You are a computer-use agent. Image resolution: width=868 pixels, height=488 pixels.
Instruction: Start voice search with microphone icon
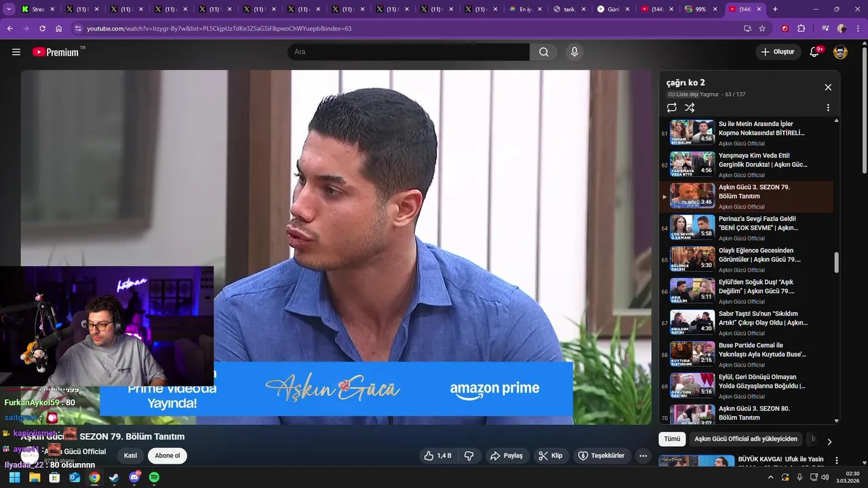tap(574, 52)
